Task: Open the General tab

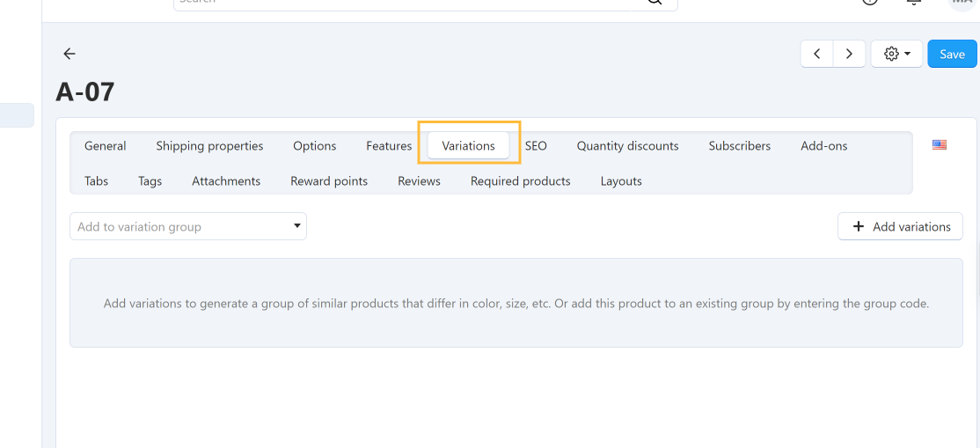Action: pos(105,146)
